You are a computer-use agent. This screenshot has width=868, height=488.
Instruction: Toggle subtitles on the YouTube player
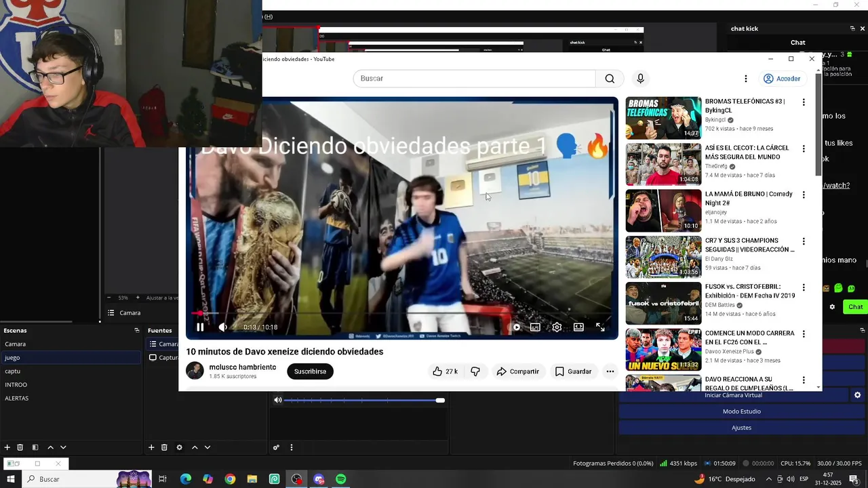(535, 327)
